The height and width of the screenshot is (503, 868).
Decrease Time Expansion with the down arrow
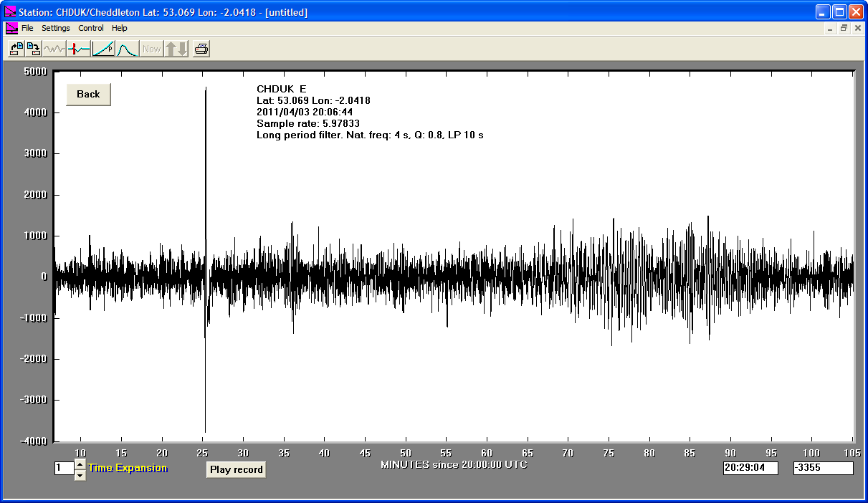pos(80,474)
